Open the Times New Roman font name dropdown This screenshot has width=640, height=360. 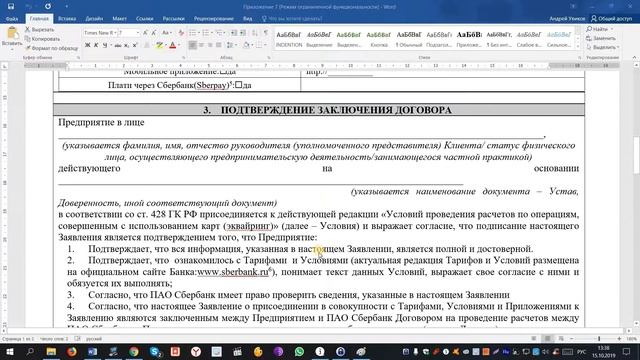click(x=115, y=33)
